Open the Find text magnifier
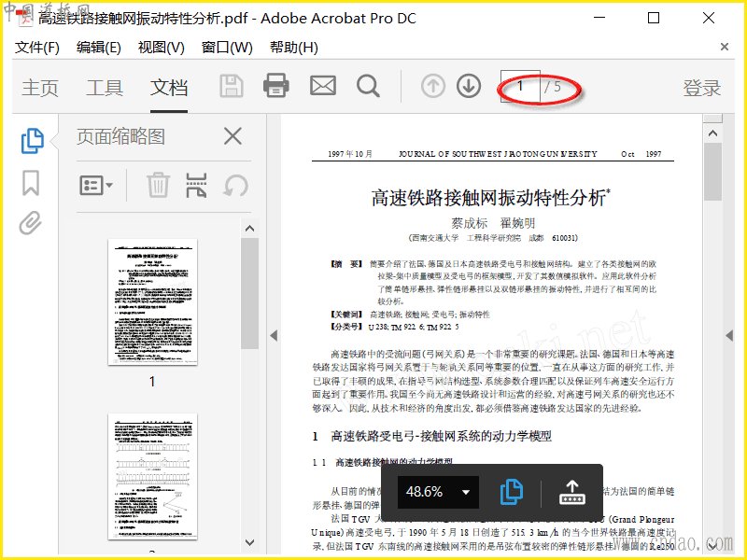The width and height of the screenshot is (747, 560). pyautogui.click(x=368, y=86)
